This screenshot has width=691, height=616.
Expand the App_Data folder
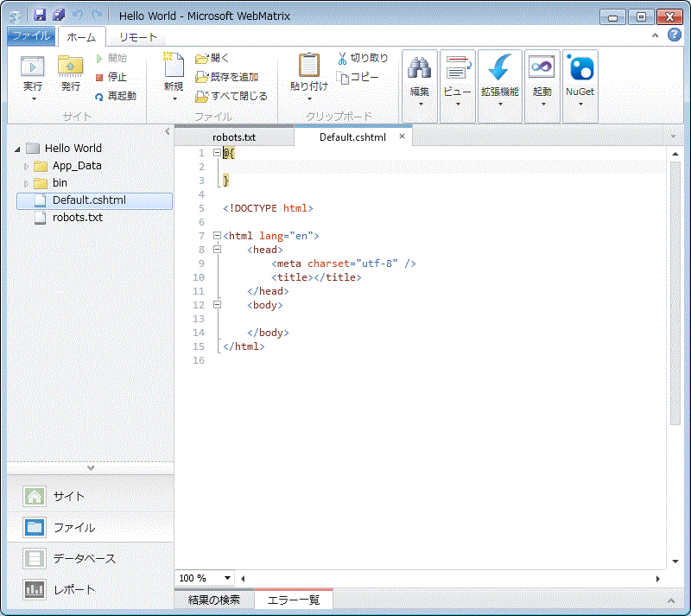(26, 166)
